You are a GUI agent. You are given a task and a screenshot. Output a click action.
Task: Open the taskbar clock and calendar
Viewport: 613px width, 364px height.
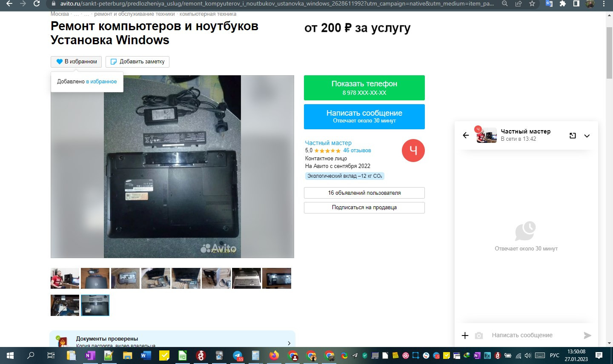(x=576, y=355)
